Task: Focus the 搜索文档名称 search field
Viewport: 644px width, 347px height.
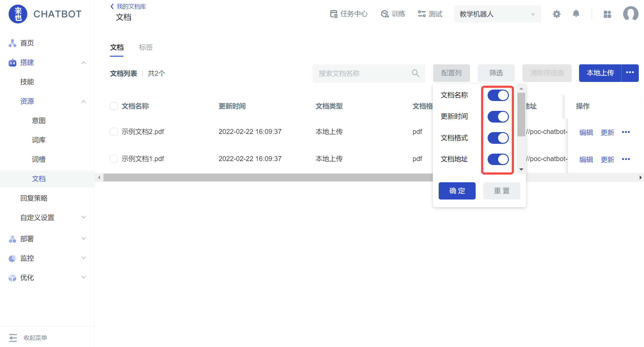Action: [369, 73]
